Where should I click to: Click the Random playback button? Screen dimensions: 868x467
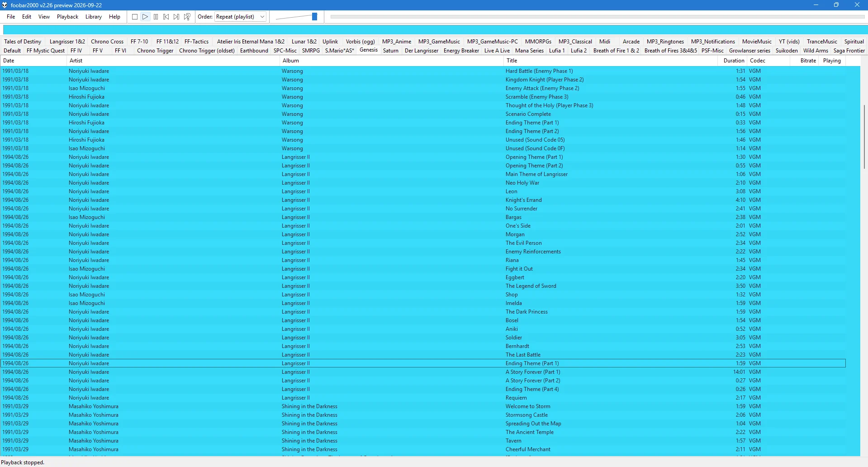click(187, 17)
